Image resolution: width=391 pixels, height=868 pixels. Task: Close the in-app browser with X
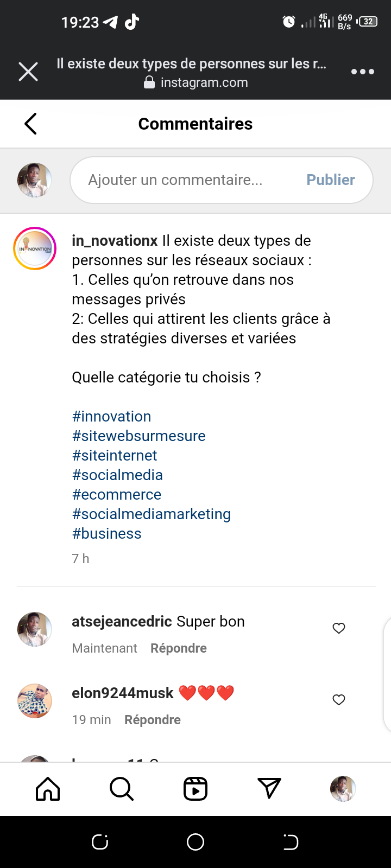(28, 72)
